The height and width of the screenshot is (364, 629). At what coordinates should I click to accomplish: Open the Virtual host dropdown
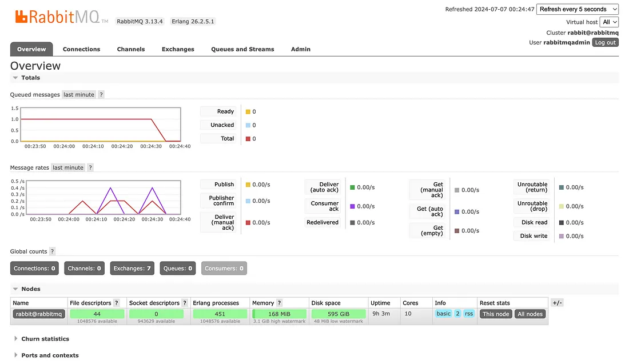pyautogui.click(x=609, y=22)
